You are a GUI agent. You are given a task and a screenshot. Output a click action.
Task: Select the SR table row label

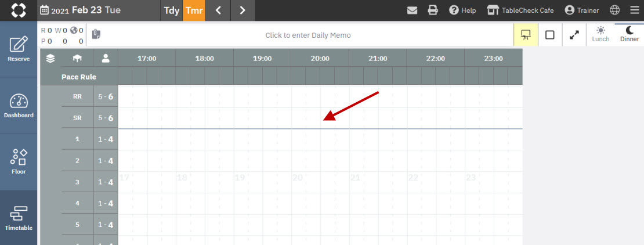[77, 118]
